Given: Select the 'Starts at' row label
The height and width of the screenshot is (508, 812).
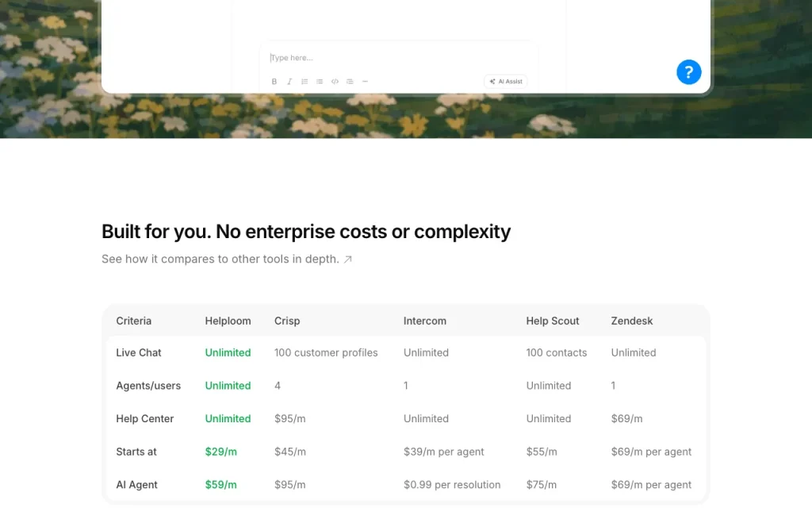Looking at the screenshot, I should coord(136,452).
